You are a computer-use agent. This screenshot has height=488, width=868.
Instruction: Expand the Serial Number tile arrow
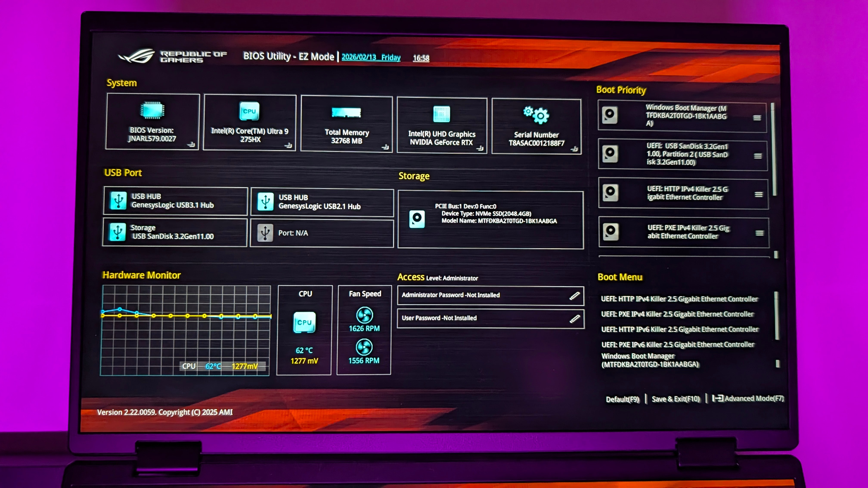[x=575, y=149]
